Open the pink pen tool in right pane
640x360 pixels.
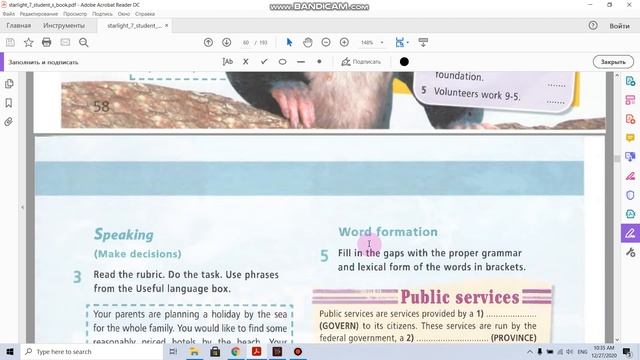630,176
